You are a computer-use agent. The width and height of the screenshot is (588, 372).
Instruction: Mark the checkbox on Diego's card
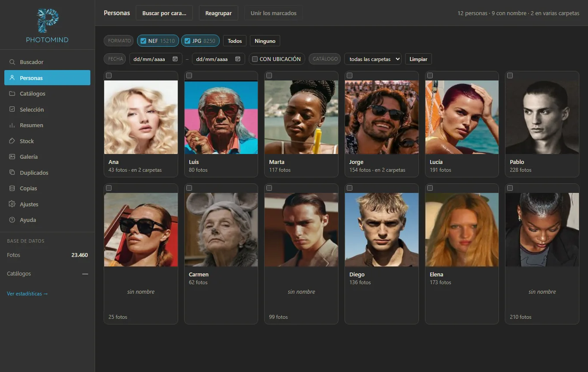point(350,188)
